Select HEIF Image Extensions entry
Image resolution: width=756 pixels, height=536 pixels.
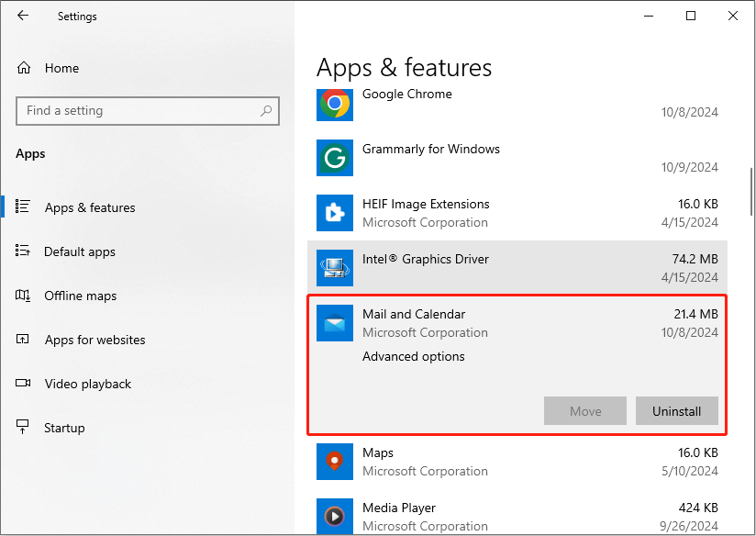click(x=427, y=204)
